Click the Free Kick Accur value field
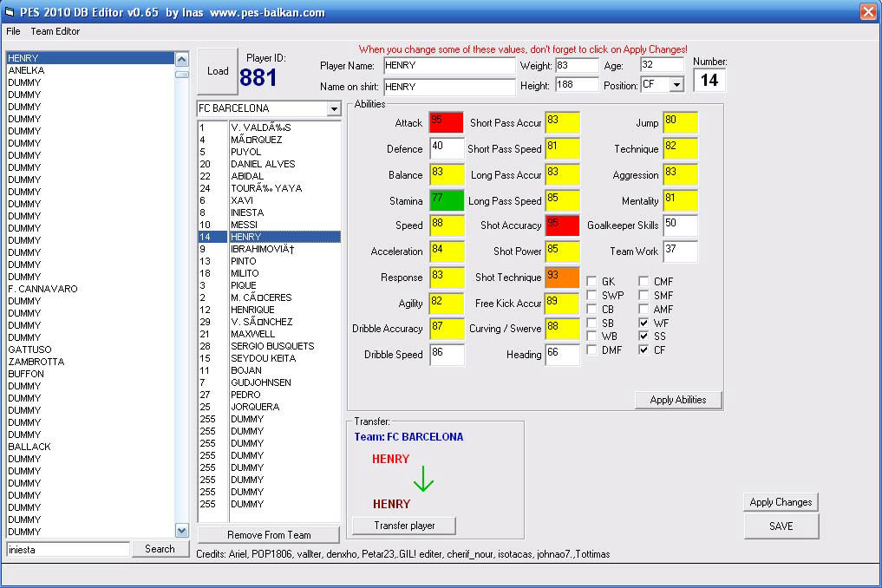Viewport: 882px width, 588px height. point(562,304)
